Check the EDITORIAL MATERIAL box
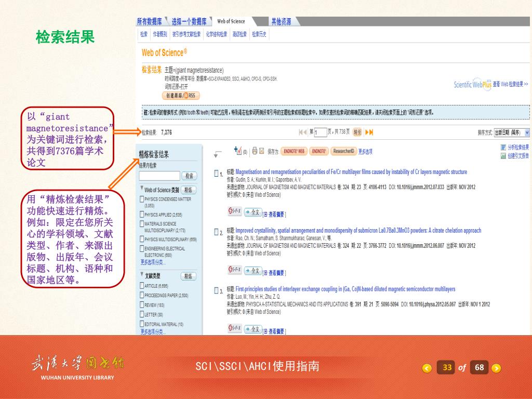 point(142,324)
